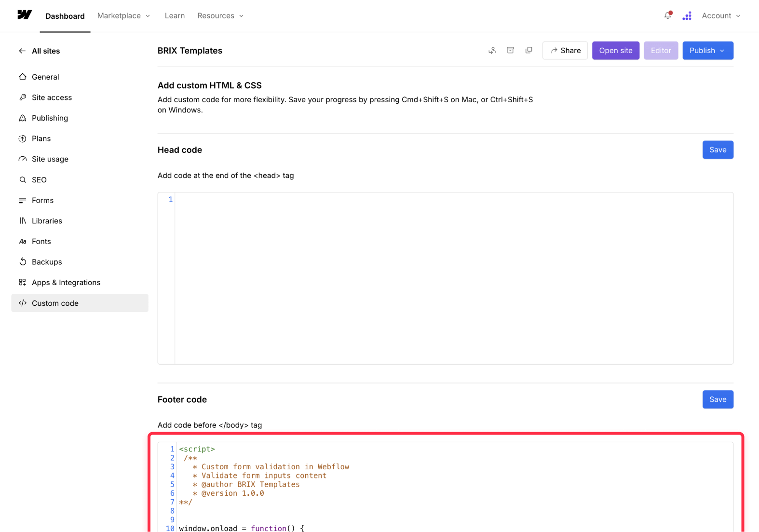Click the BRIX Templates site title
759x532 pixels.
point(190,51)
